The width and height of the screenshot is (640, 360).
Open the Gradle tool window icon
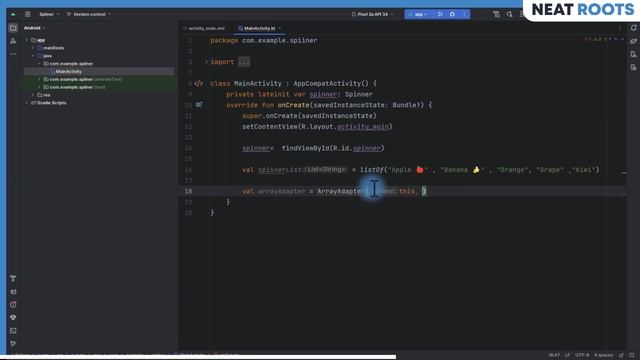[x=633, y=41]
